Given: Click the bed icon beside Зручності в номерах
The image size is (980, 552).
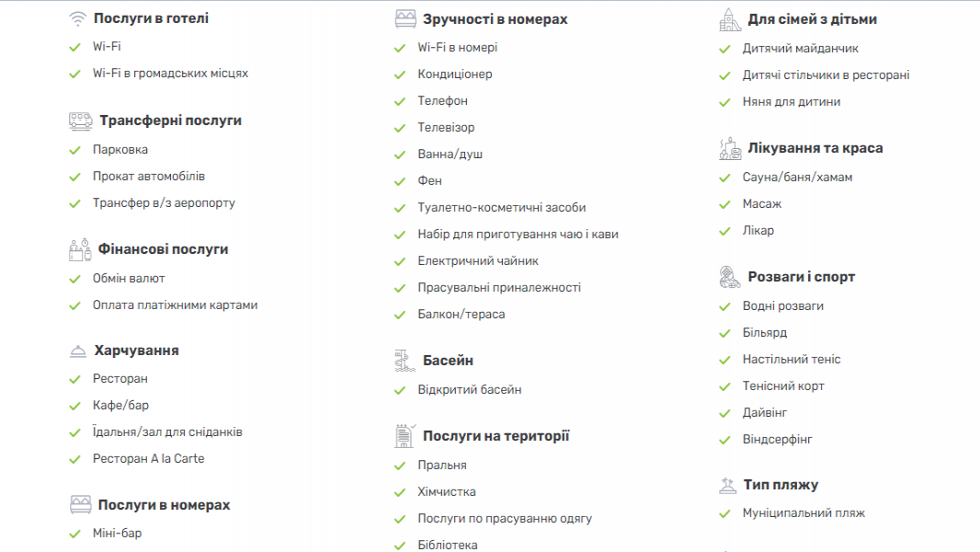Looking at the screenshot, I should (x=405, y=18).
